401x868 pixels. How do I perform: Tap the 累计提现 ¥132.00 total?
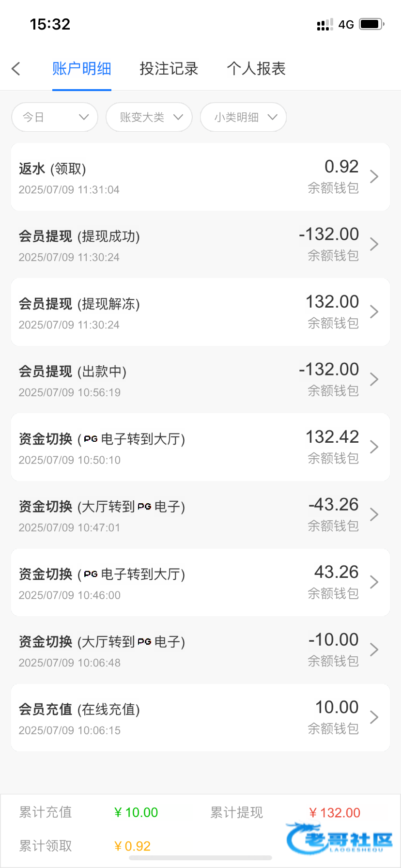[x=335, y=813]
